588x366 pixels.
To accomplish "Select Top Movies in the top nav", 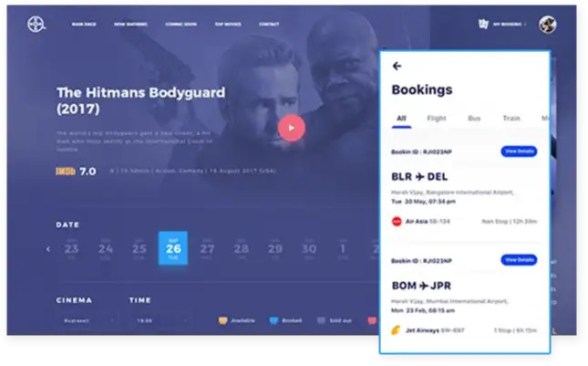I will 228,24.
